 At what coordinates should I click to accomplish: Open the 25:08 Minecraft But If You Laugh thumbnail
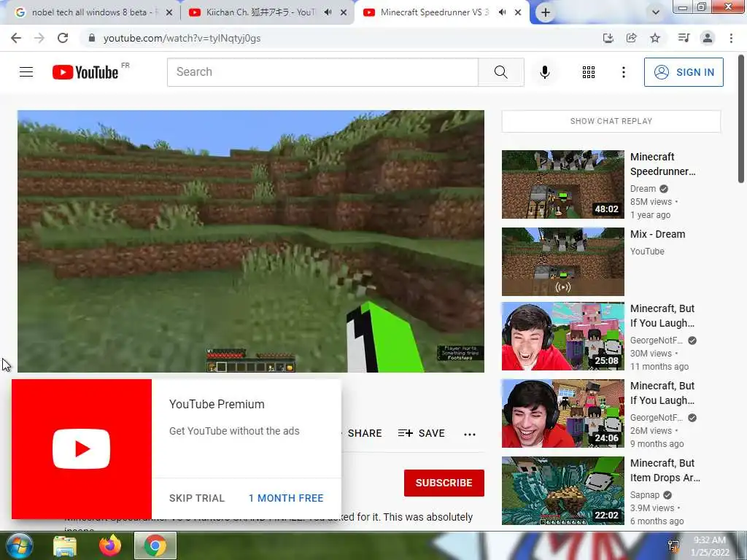click(563, 336)
